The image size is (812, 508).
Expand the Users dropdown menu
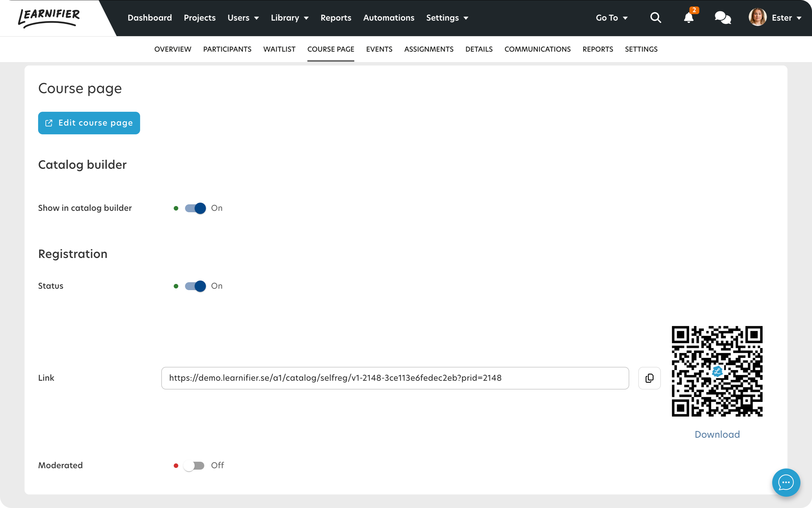(x=243, y=18)
